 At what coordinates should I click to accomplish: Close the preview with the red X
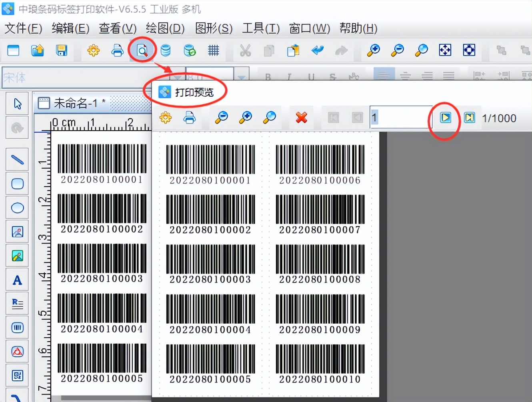point(301,117)
